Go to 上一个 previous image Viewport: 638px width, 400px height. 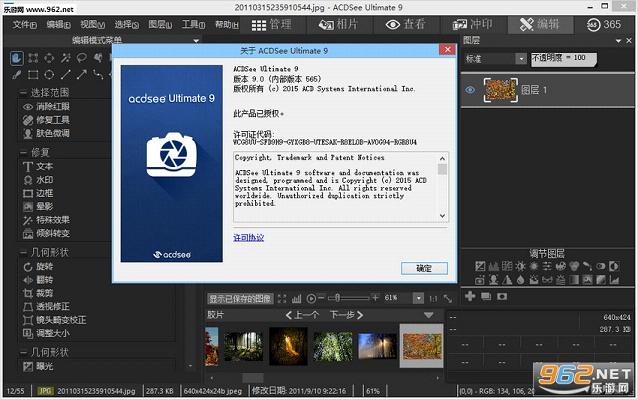coord(303,315)
